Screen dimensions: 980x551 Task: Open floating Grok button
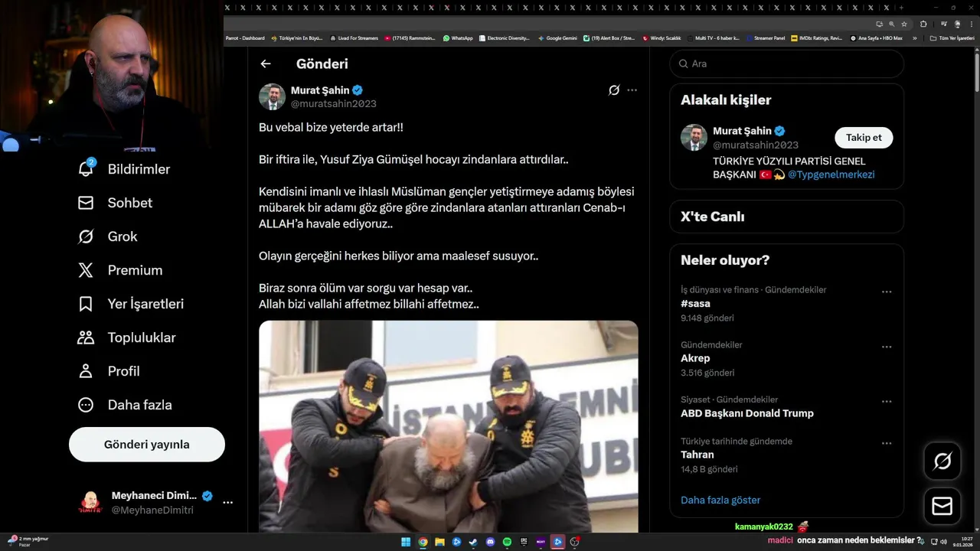click(x=942, y=461)
